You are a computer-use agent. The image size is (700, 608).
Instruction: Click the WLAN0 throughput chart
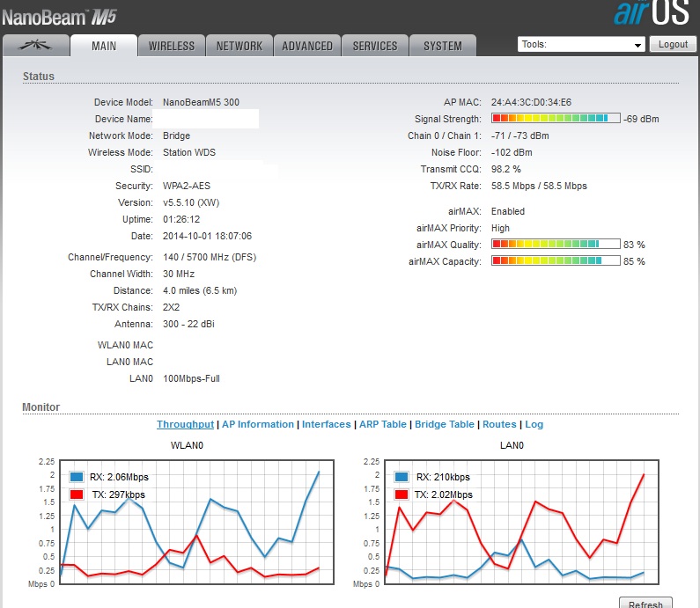click(x=197, y=522)
